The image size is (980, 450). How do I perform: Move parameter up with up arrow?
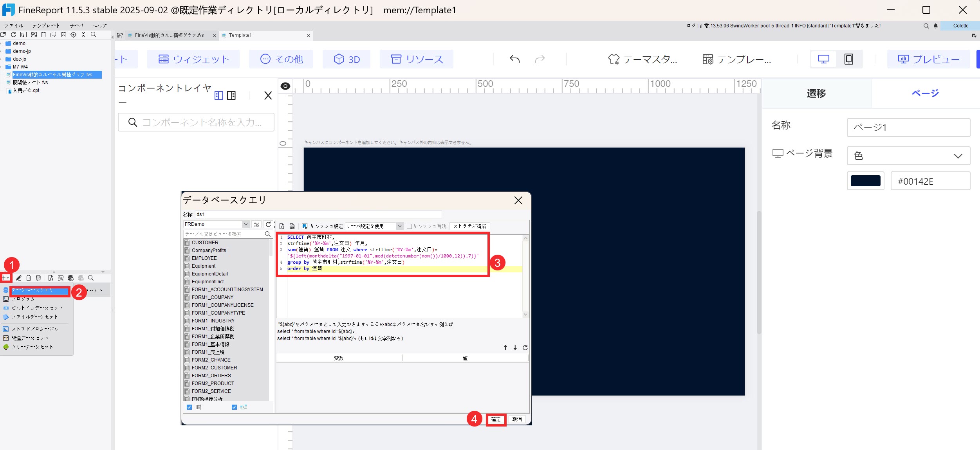coord(505,347)
